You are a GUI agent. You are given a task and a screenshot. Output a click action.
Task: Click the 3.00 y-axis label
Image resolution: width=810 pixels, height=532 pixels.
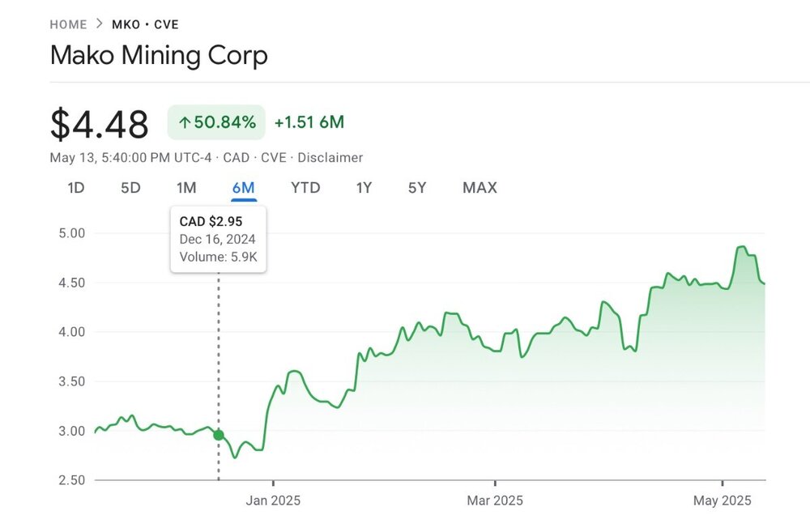(72, 431)
